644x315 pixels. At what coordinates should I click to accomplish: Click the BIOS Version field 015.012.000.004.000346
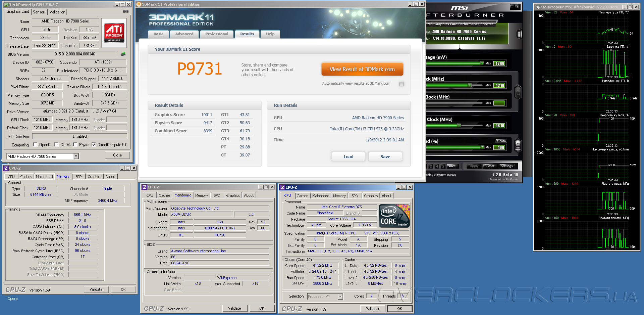[x=75, y=54]
